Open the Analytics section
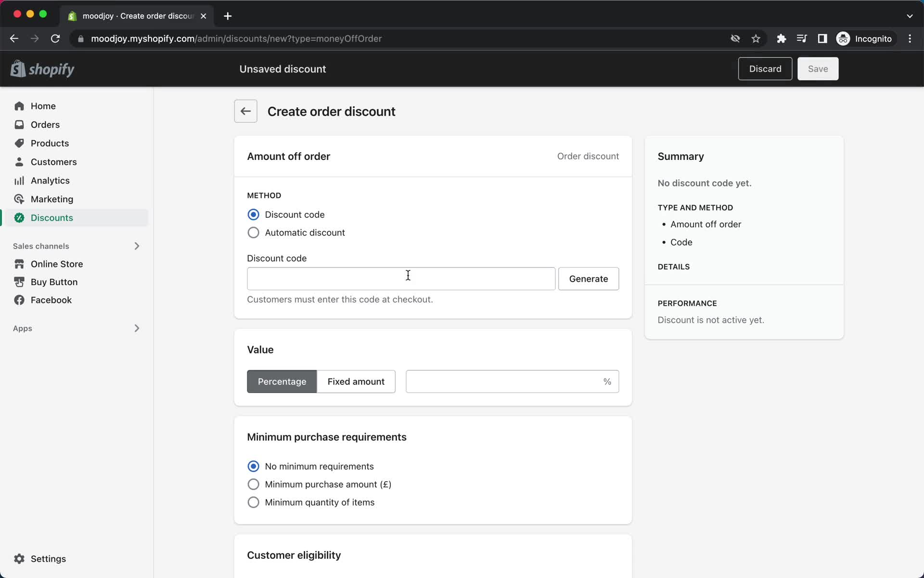This screenshot has width=924, height=578. point(49,181)
